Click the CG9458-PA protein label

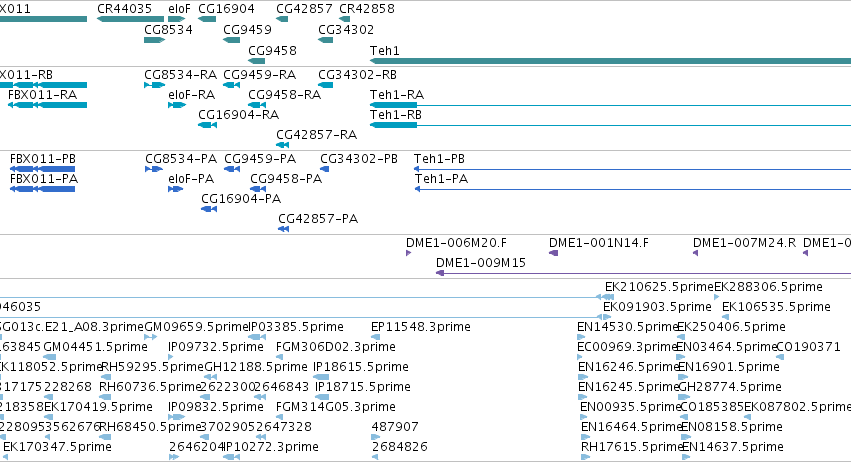point(286,179)
